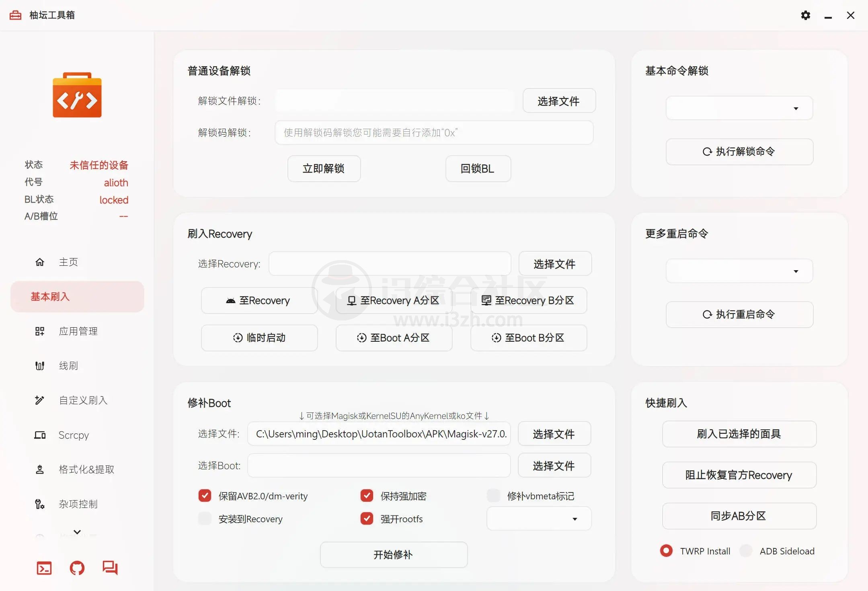
Task: Click the screen icon beside Scrcpy
Action: [x=40, y=435]
